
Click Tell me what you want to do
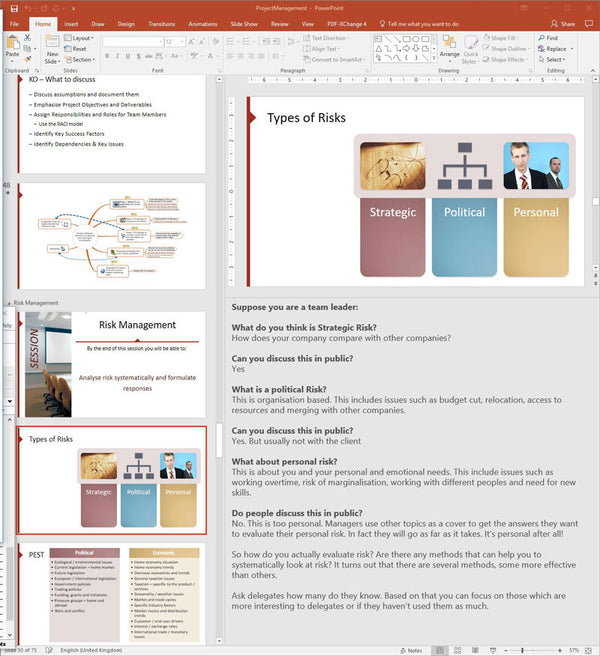pyautogui.click(x=419, y=24)
